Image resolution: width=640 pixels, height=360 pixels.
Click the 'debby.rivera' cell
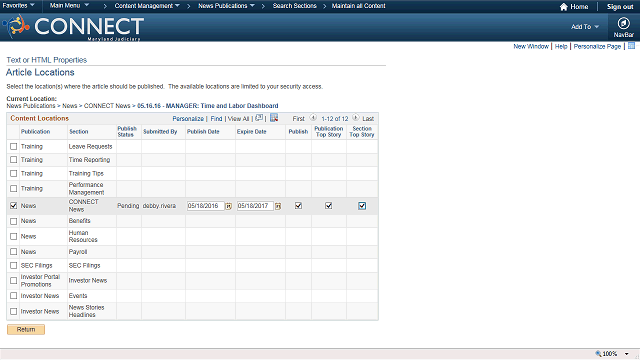159,206
